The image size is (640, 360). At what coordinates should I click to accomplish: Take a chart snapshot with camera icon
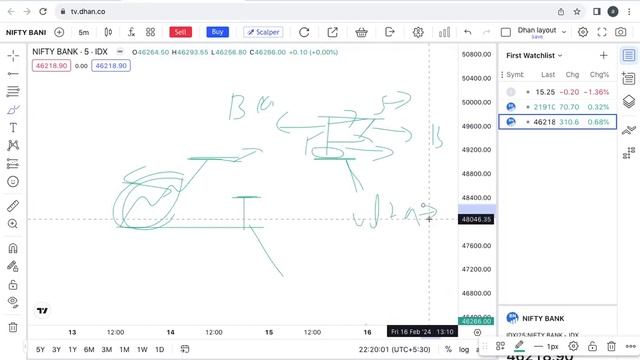[x=621, y=32]
